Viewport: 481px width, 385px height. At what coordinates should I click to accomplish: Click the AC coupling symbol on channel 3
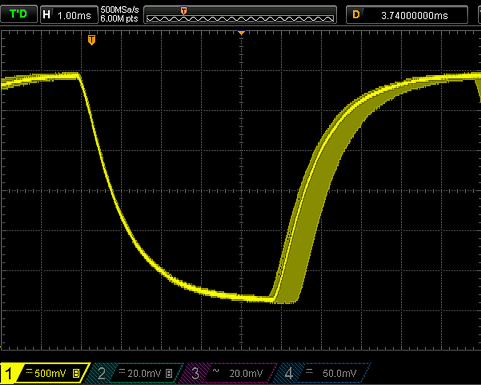pyautogui.click(x=216, y=370)
